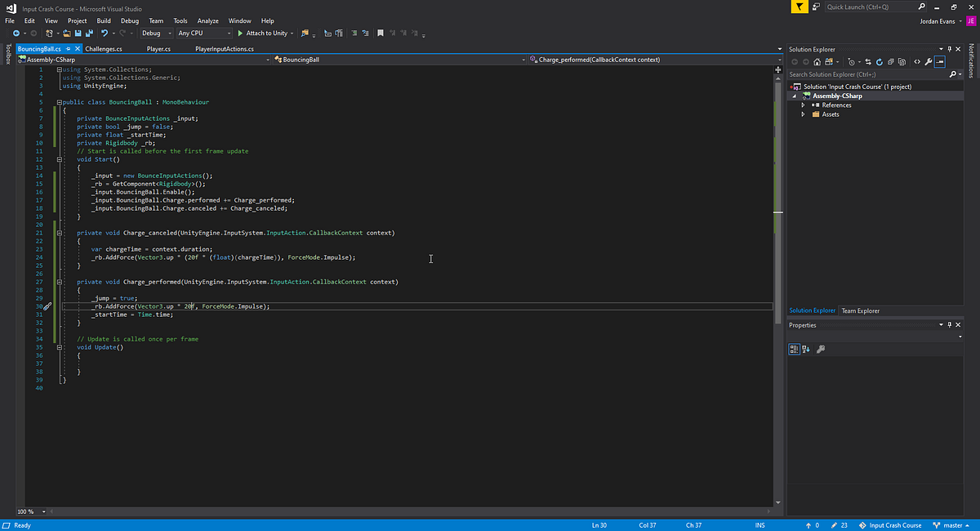Viewport: 980px width, 531px height.
Task: Click the New Project toolbar icon
Action: (x=50, y=33)
